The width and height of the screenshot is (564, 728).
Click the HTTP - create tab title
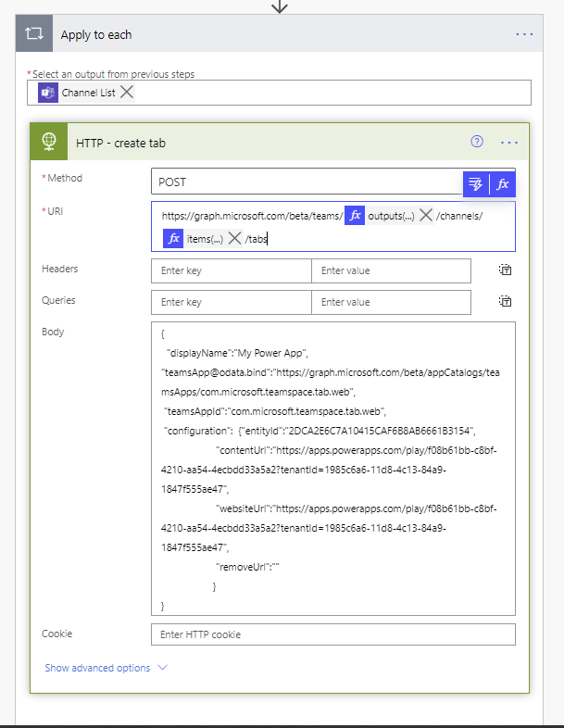coord(120,143)
